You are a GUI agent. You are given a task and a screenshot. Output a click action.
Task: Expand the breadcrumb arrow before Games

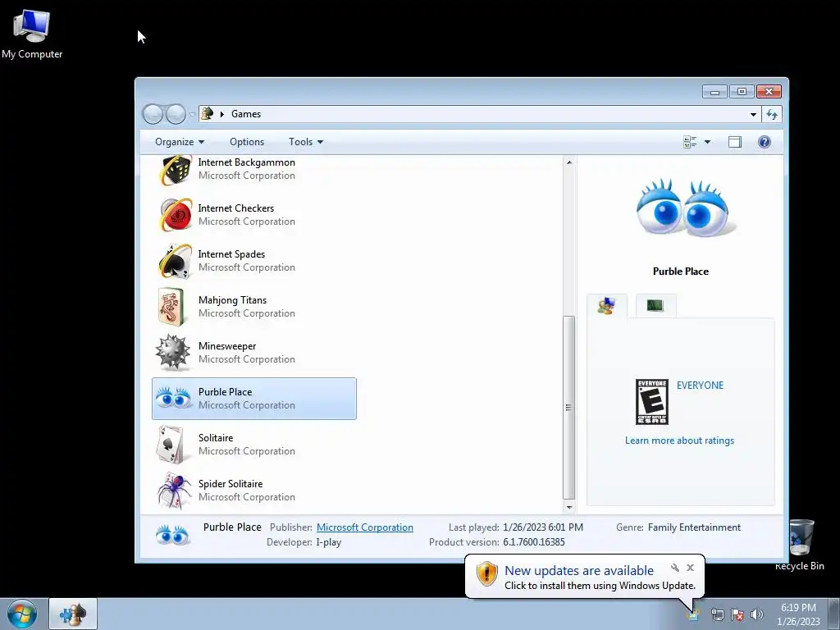tap(221, 114)
